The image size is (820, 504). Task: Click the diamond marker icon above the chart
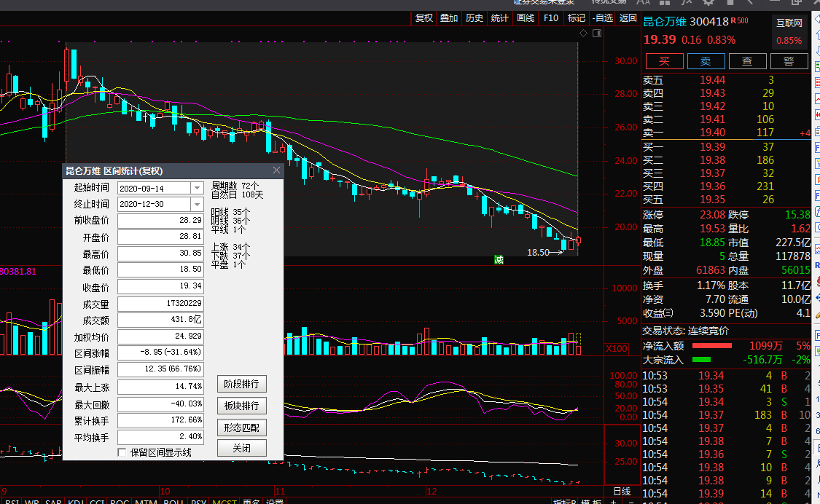coord(584,34)
